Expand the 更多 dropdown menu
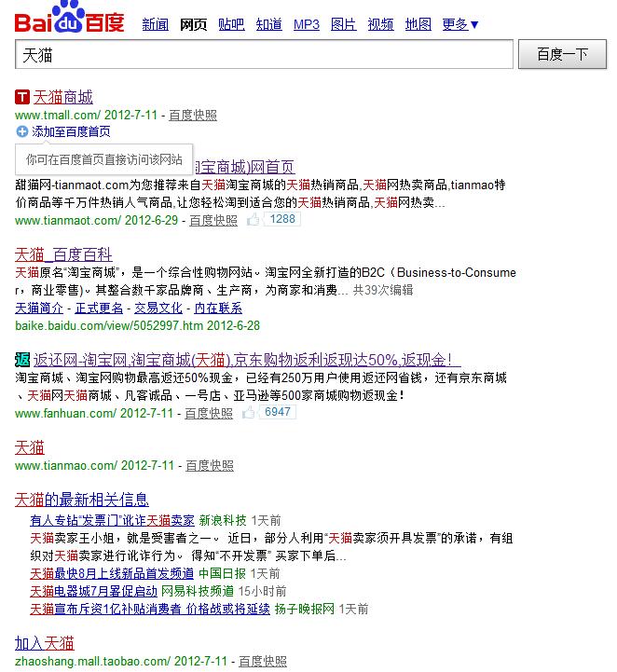Viewport: 617px width, 672px height. pyautogui.click(x=460, y=25)
